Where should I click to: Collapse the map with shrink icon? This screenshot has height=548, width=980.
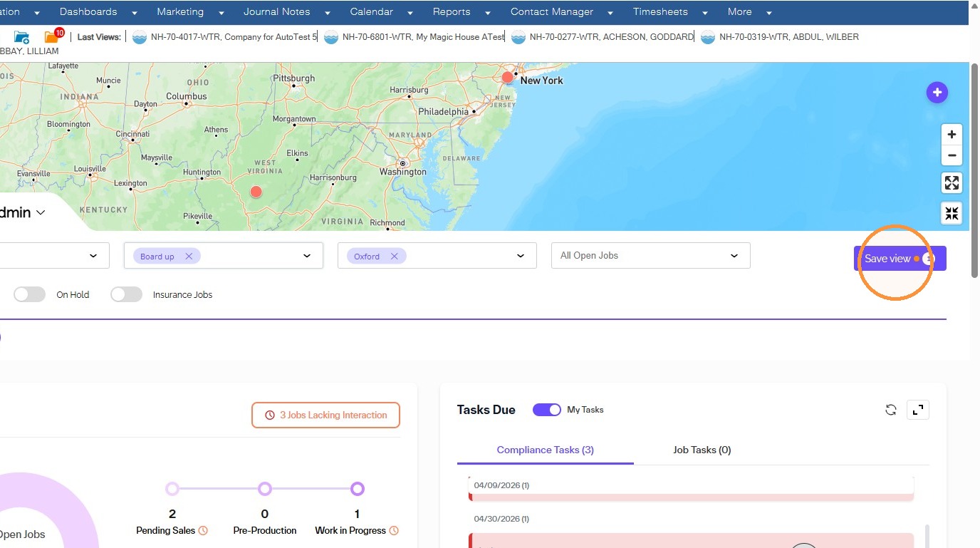(x=952, y=213)
